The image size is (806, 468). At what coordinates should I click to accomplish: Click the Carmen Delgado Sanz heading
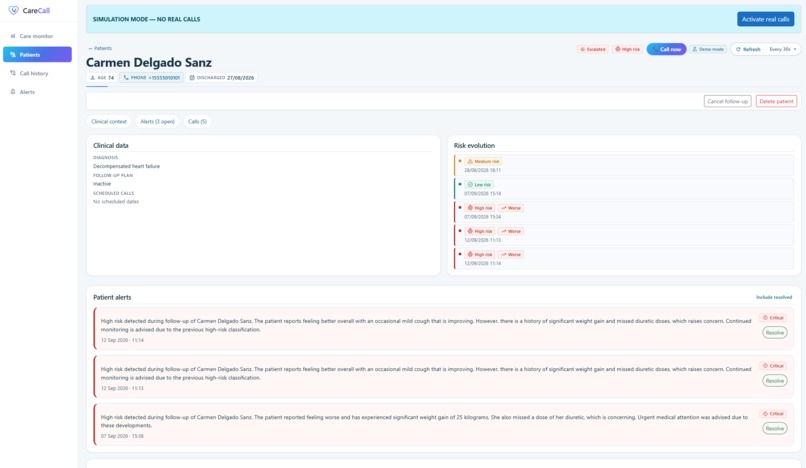149,63
